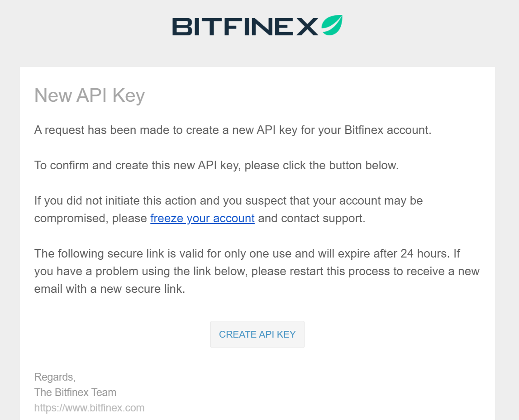519x420 pixels.
Task: Click the BITFINEX wordmark logo
Action: tap(245, 27)
